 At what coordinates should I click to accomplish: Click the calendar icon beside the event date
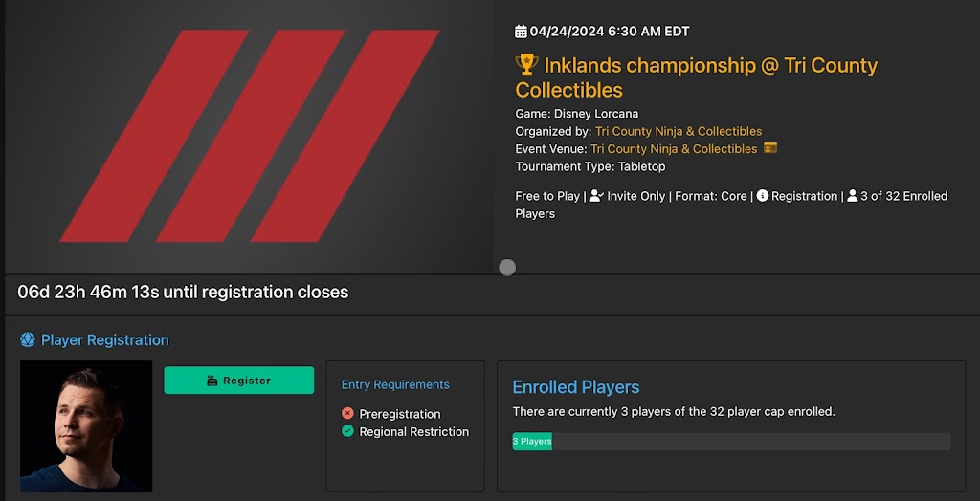click(x=521, y=32)
